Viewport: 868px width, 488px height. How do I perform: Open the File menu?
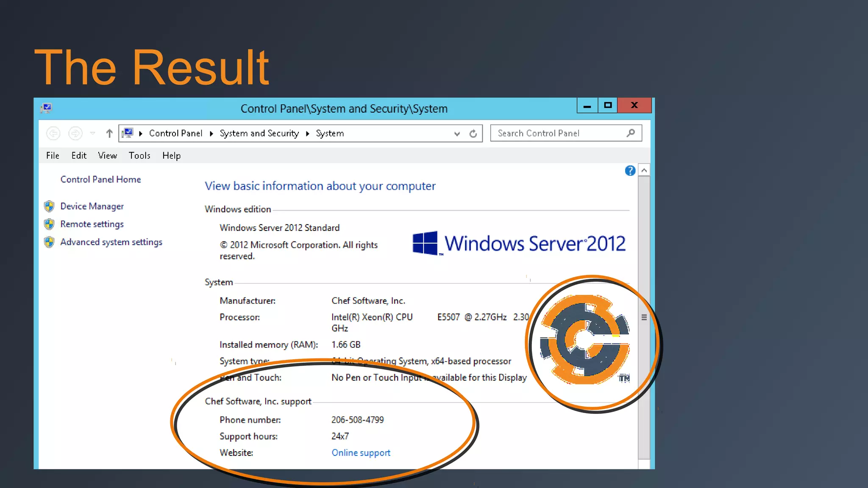click(53, 155)
